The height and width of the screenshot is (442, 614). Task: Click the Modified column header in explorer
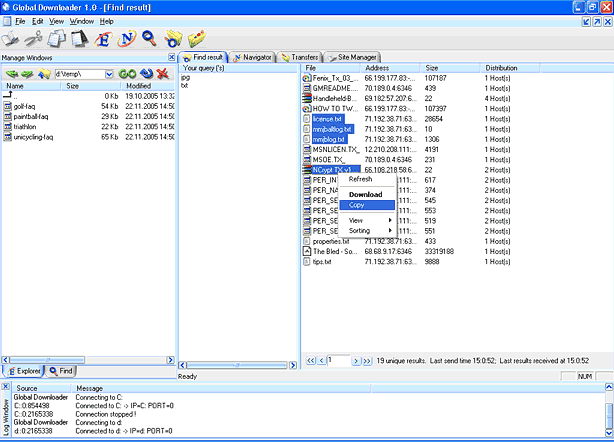coord(148,86)
